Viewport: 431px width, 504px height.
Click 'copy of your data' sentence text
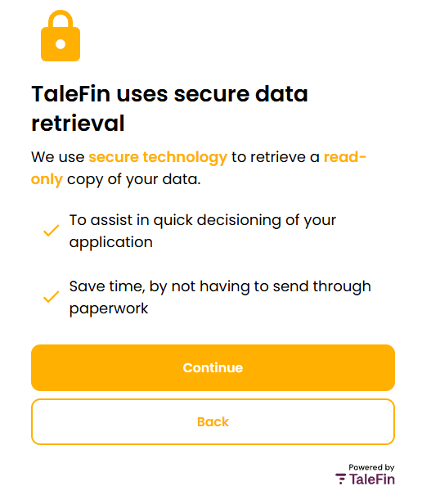pyautogui.click(x=133, y=179)
